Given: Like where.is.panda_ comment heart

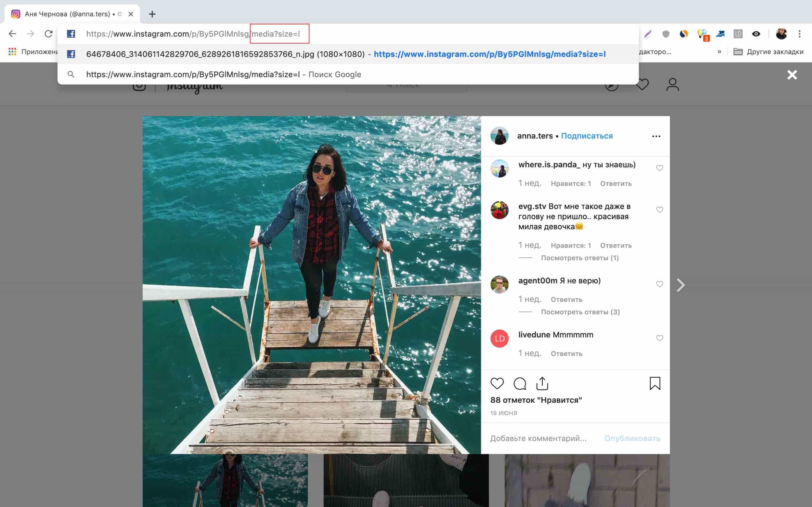Looking at the screenshot, I should pos(659,168).
